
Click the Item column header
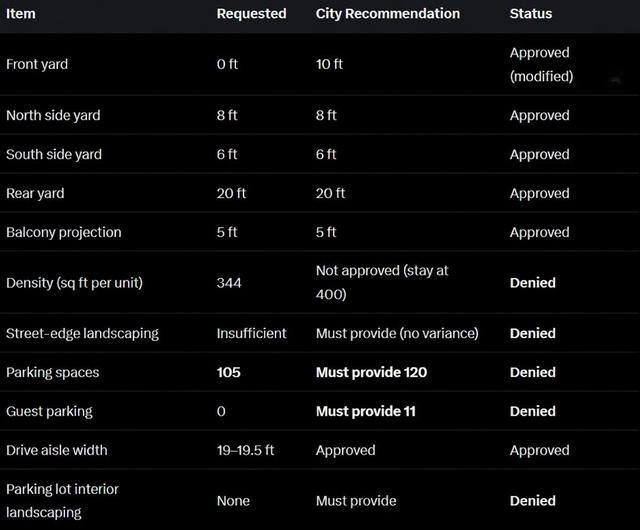21,14
